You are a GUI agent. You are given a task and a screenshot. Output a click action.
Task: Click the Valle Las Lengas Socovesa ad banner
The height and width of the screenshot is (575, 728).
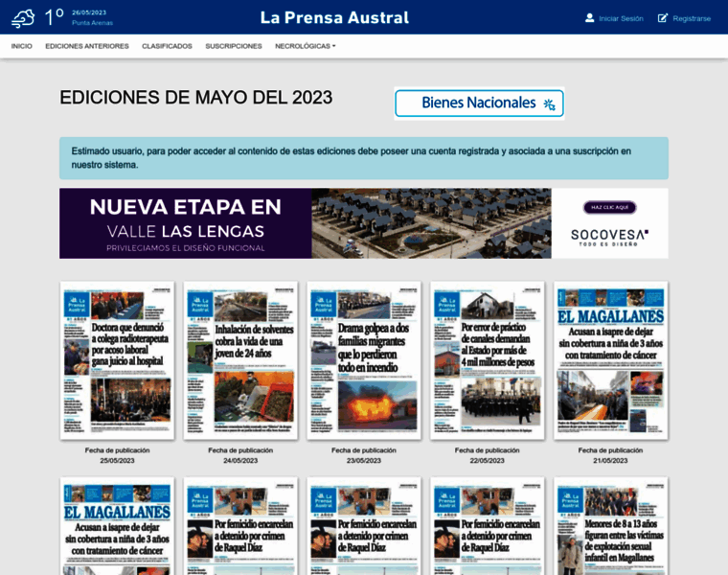pyautogui.click(x=364, y=223)
